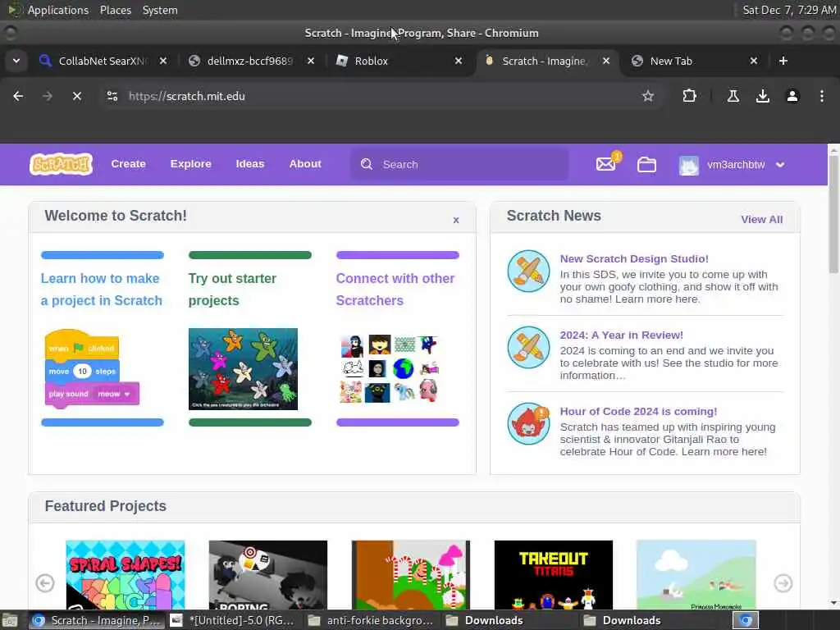Click the show desktop icon in taskbar

[x=9, y=621]
